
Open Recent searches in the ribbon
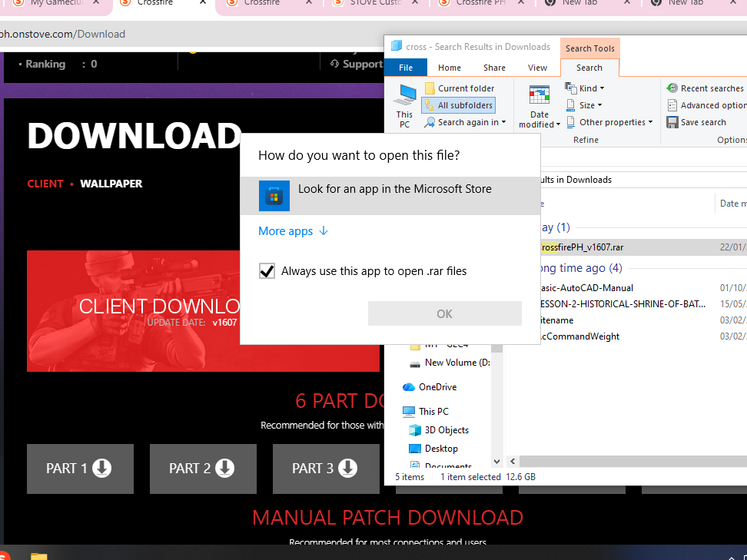coord(705,88)
